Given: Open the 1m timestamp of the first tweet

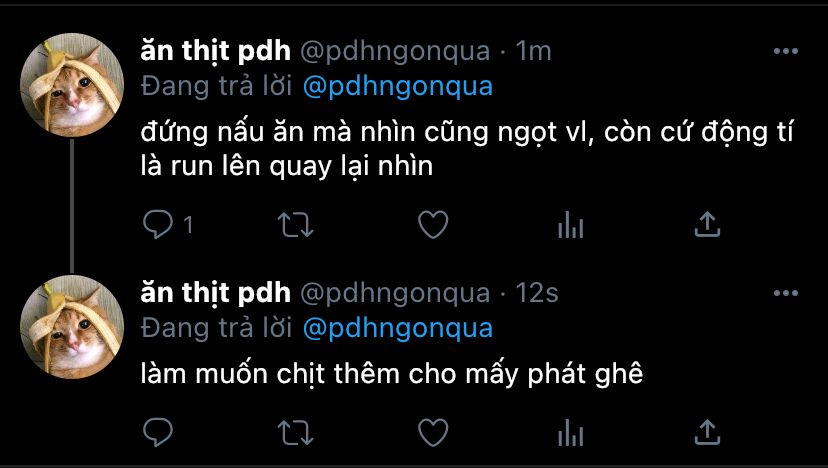Looking at the screenshot, I should point(533,51).
